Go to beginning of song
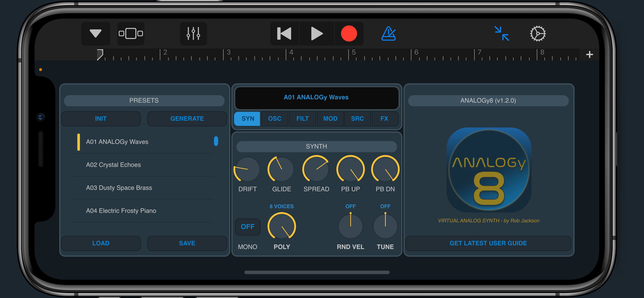 (284, 33)
